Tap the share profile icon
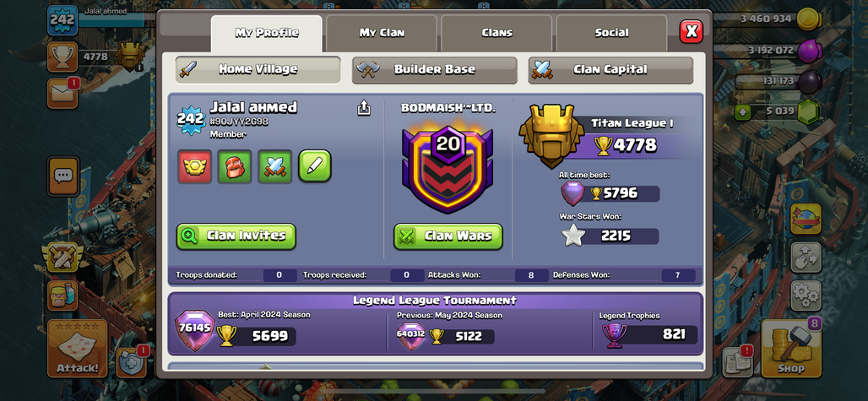Screen dimensions: 868x401 point(364,108)
